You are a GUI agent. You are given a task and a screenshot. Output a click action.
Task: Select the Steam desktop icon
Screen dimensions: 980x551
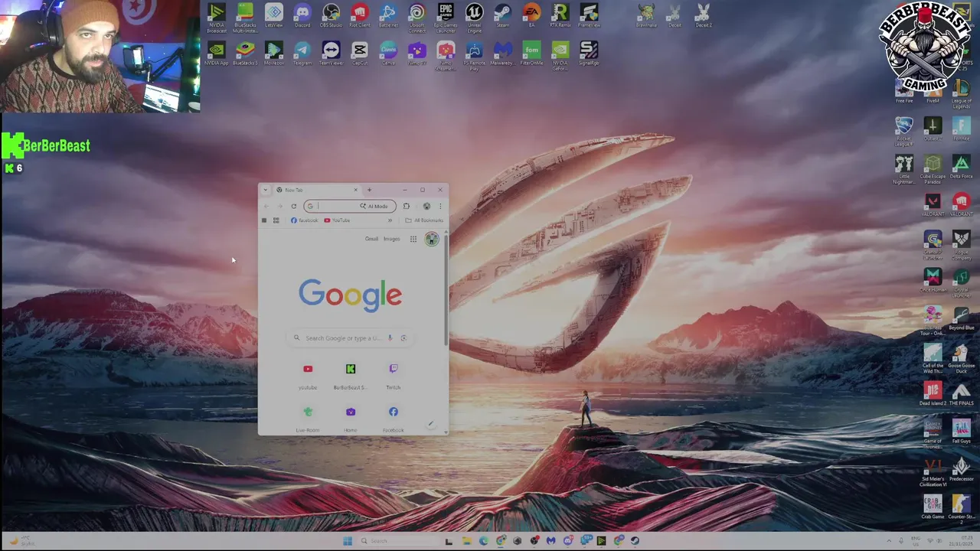503,15
